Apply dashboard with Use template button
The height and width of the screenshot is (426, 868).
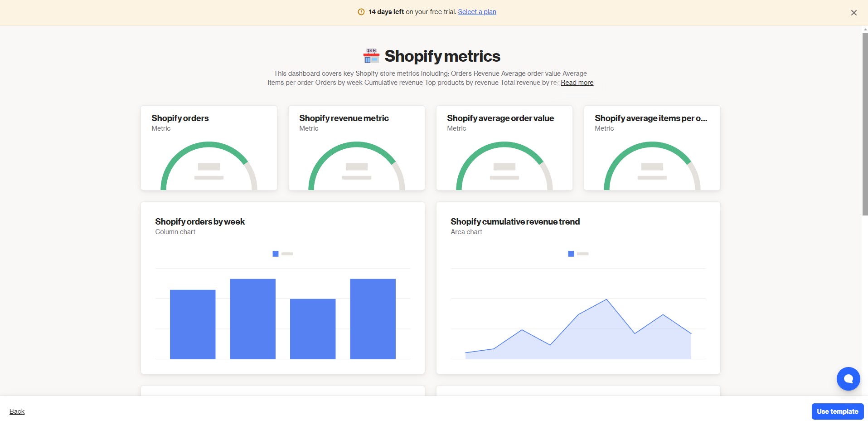click(838, 411)
